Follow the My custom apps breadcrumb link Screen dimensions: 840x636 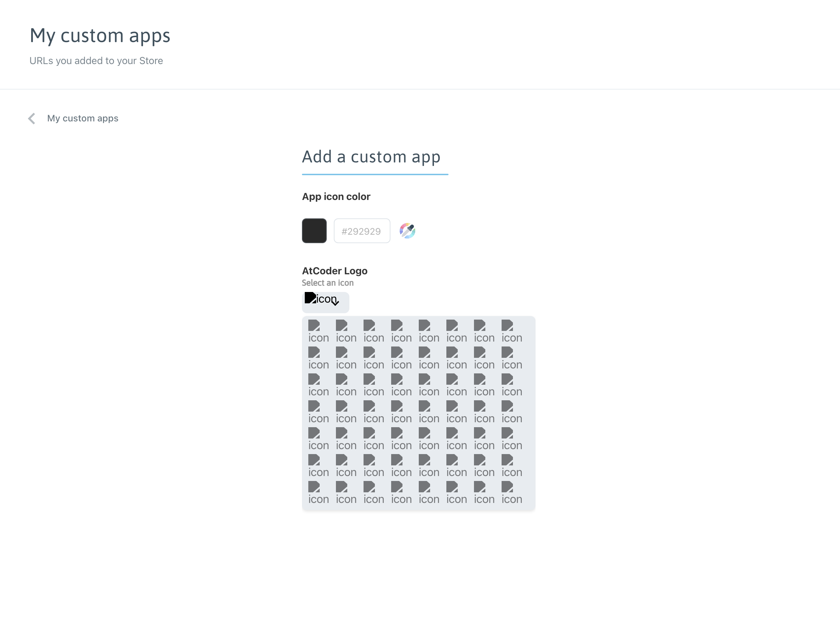pos(83,118)
